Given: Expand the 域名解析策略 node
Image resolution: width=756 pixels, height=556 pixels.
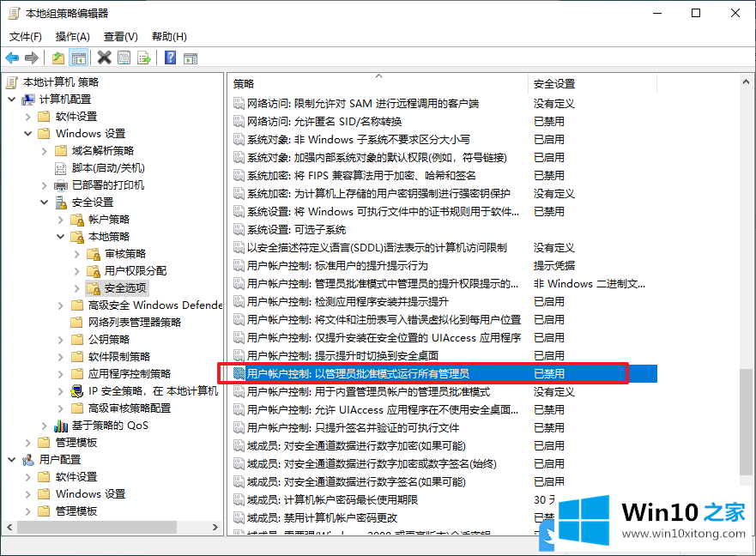Looking at the screenshot, I should 45,151.
